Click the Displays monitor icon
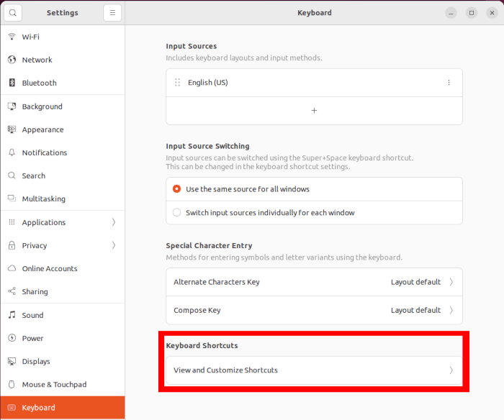The width and height of the screenshot is (504, 420). [12, 361]
